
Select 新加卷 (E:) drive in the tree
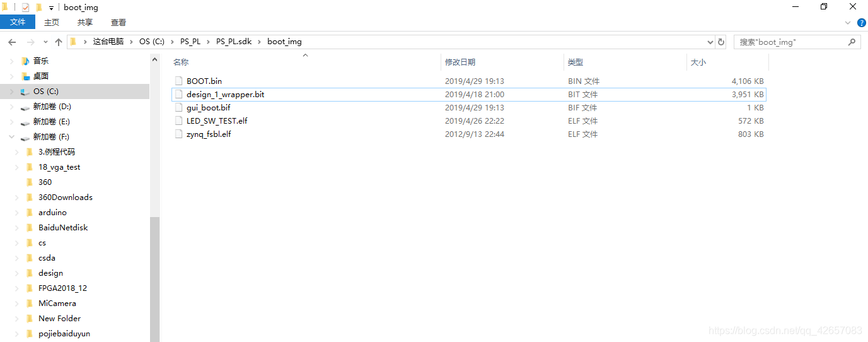click(51, 122)
